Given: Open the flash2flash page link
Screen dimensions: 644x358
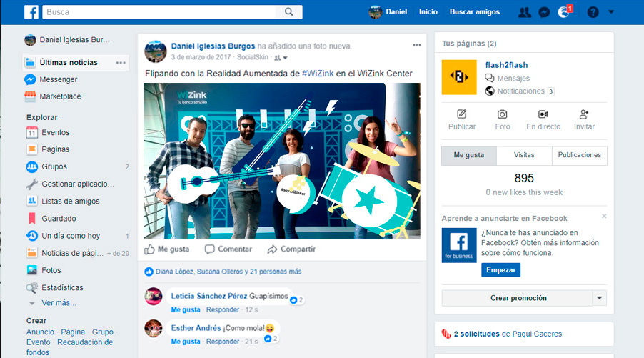Looking at the screenshot, I should point(506,65).
